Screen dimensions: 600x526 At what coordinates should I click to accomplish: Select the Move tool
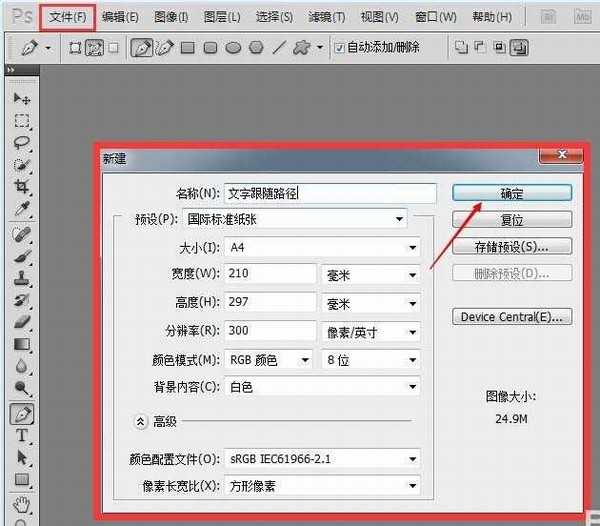pos(21,99)
